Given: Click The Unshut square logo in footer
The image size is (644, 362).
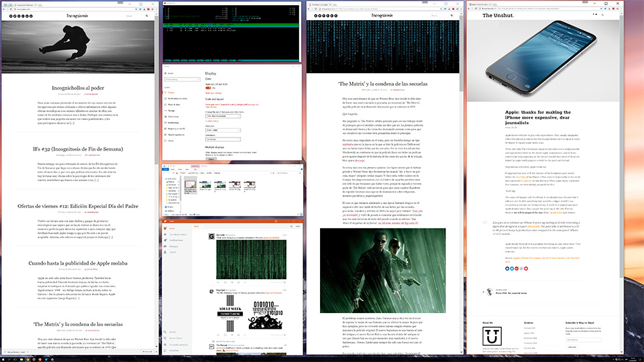Looking at the screenshot, I should [491, 337].
